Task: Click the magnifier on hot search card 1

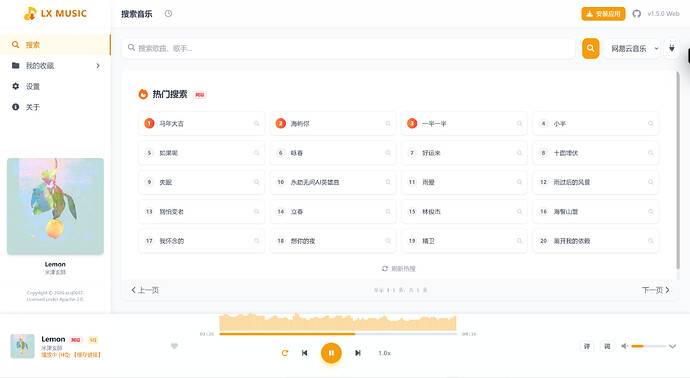Action: click(x=257, y=124)
